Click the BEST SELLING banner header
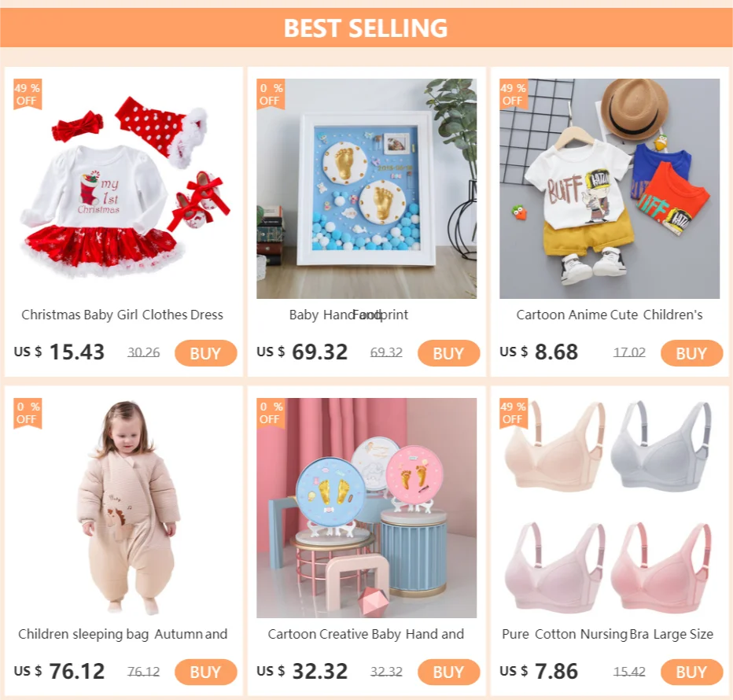Image resolution: width=733 pixels, height=700 pixels. tap(366, 28)
